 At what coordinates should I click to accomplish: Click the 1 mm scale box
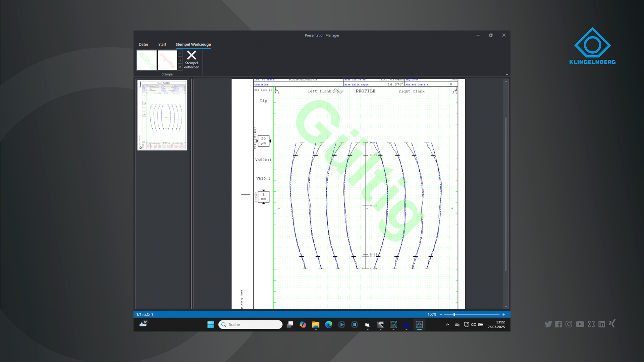click(263, 197)
